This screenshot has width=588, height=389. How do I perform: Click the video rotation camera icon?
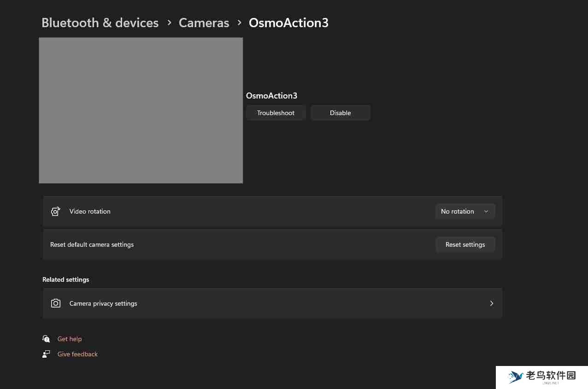coord(56,211)
